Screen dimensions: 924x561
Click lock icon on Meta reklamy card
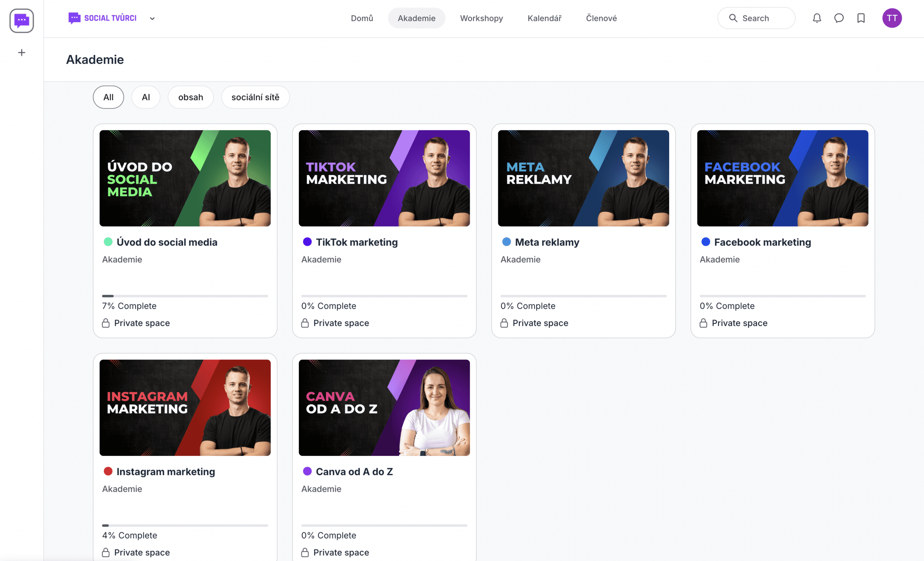point(504,323)
